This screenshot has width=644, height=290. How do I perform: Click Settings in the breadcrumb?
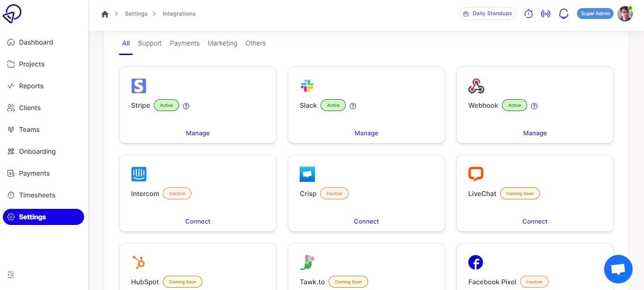(136, 14)
